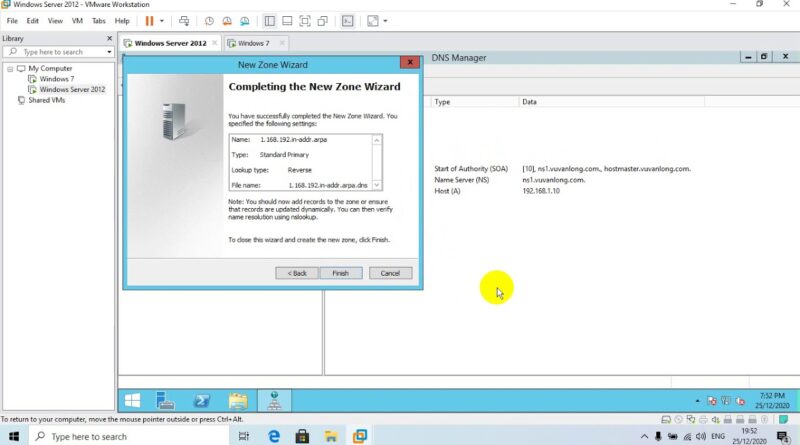Open the Windows Server Start button
This screenshot has width=800, height=445.
[133, 401]
